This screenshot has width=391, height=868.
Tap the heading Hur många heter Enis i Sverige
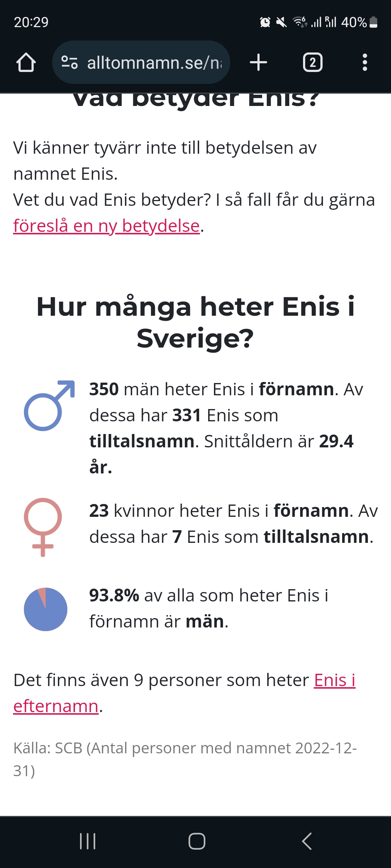pyautogui.click(x=195, y=322)
